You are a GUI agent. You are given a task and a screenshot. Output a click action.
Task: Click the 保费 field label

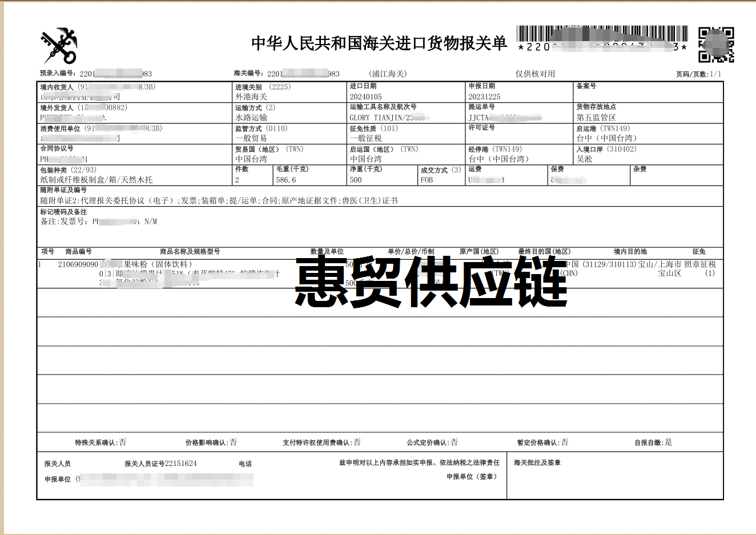(x=557, y=169)
